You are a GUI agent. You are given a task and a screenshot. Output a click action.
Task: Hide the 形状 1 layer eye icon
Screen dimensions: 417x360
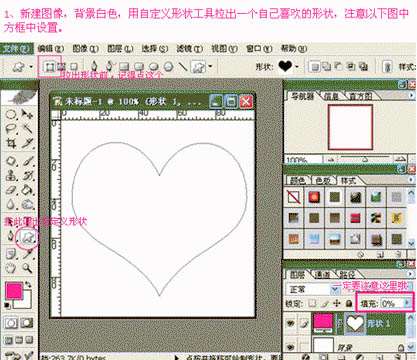pyautogui.click(x=291, y=323)
